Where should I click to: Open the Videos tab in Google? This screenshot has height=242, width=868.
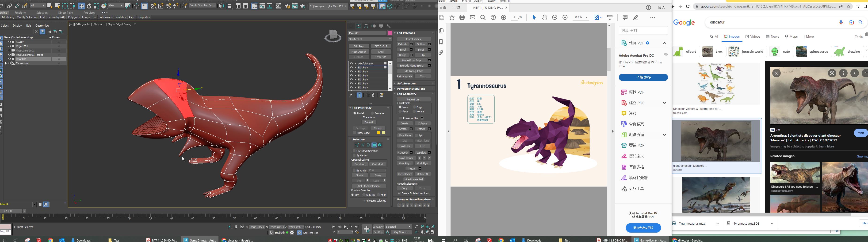tap(753, 37)
